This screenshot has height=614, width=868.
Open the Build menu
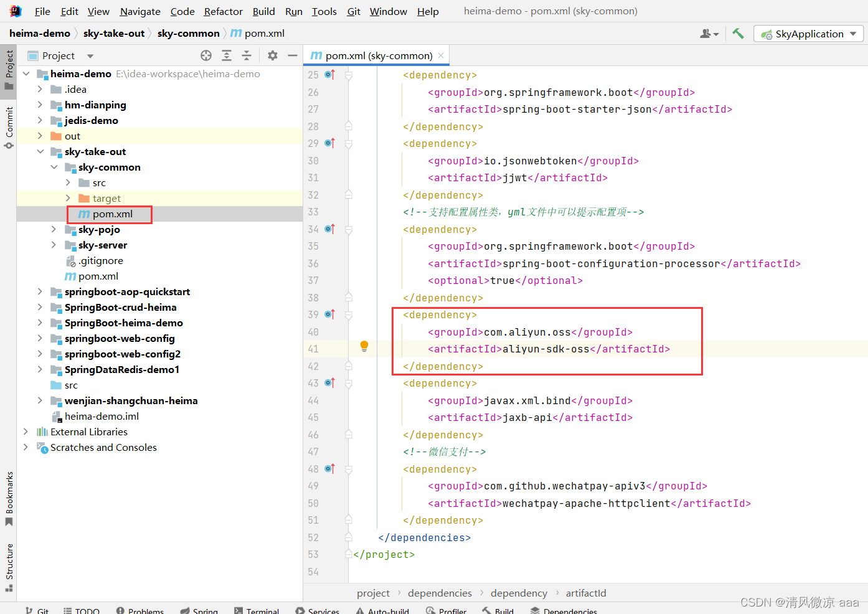[x=264, y=11]
